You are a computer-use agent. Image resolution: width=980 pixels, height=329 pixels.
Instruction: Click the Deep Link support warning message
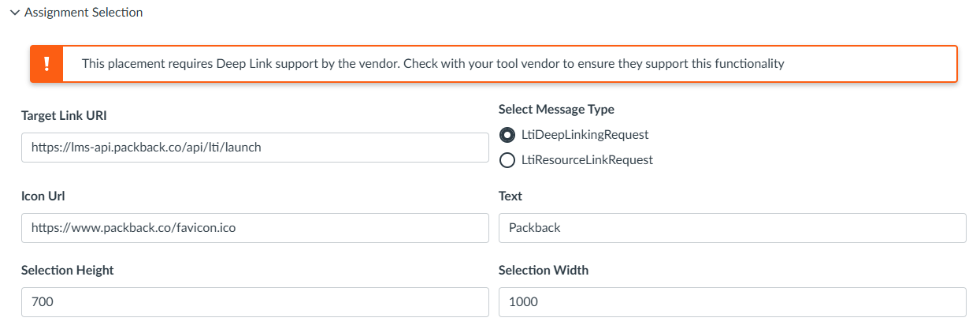(433, 64)
